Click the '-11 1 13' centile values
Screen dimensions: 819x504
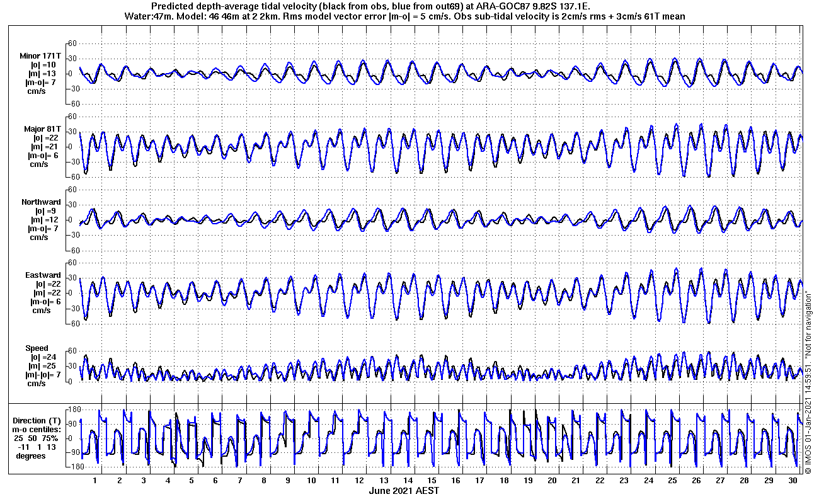click(x=37, y=447)
